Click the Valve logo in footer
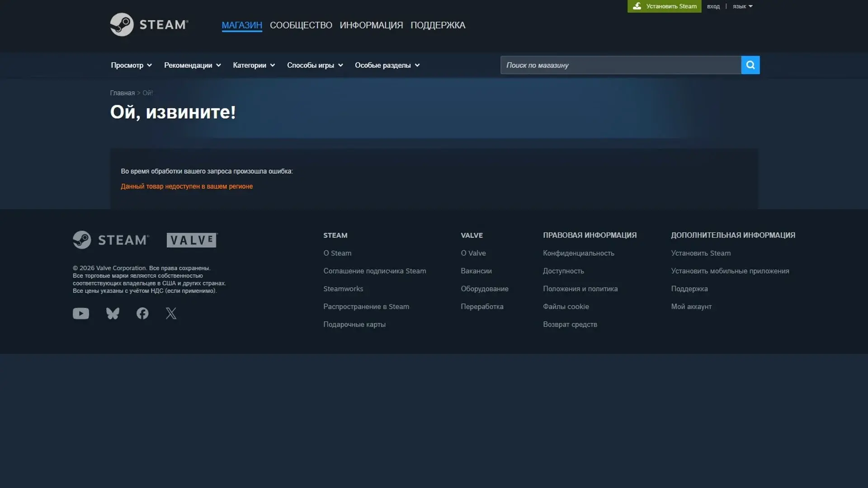868x488 pixels. pos(192,240)
